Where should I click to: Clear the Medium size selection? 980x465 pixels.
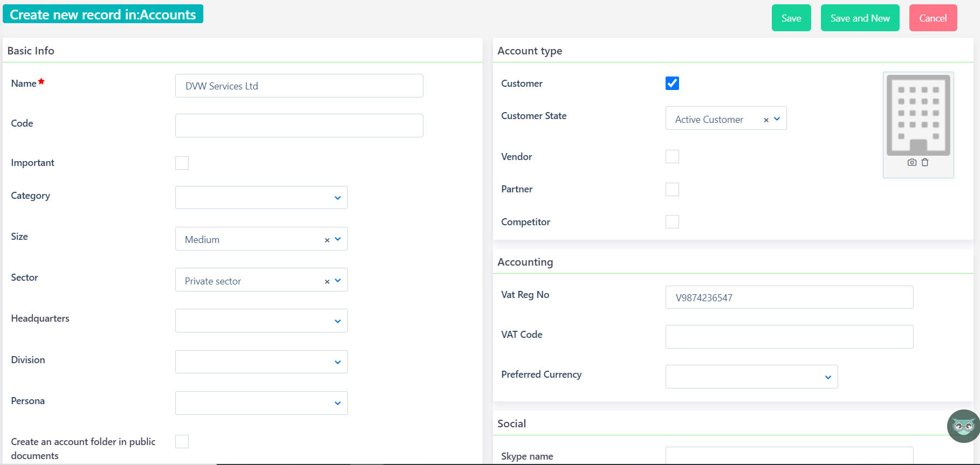click(x=327, y=240)
